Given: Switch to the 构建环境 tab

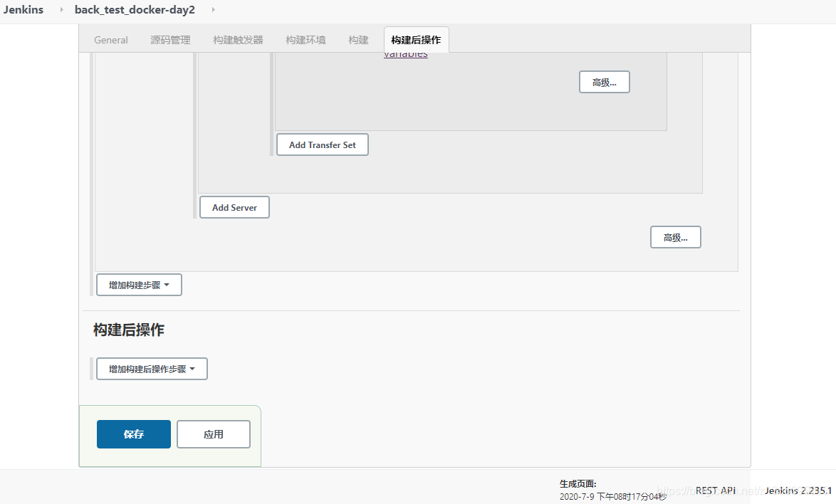Looking at the screenshot, I should [305, 40].
